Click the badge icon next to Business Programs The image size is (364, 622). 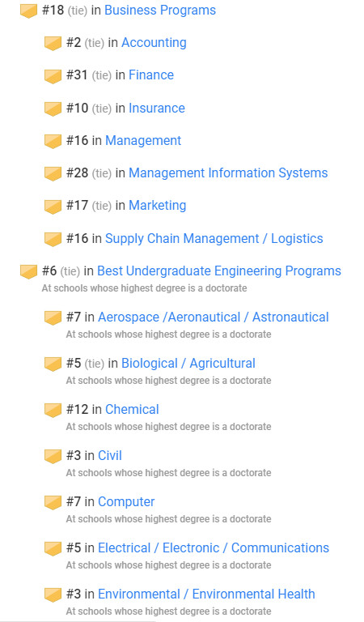click(x=28, y=11)
